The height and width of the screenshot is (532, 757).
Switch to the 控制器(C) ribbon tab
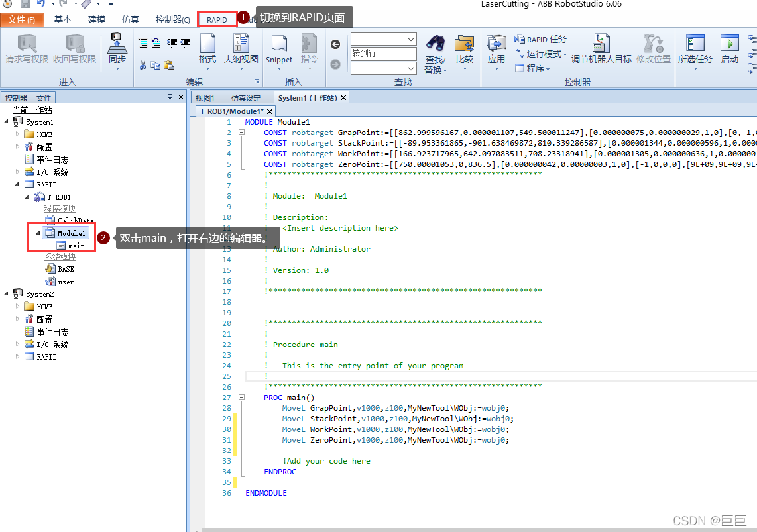172,19
